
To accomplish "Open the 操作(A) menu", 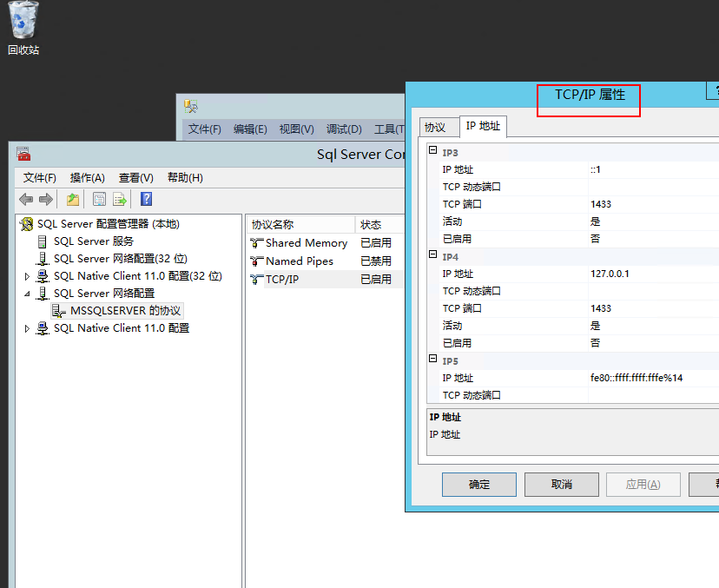I will pyautogui.click(x=87, y=177).
